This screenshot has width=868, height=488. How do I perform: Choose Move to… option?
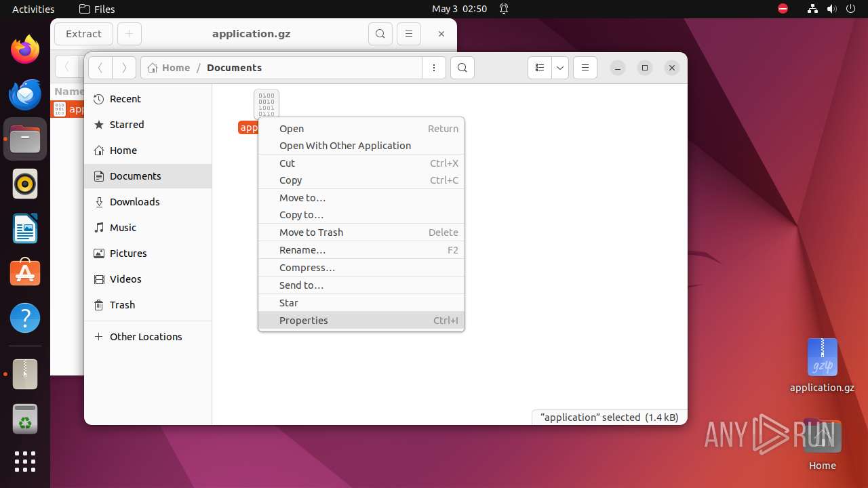[361, 198]
